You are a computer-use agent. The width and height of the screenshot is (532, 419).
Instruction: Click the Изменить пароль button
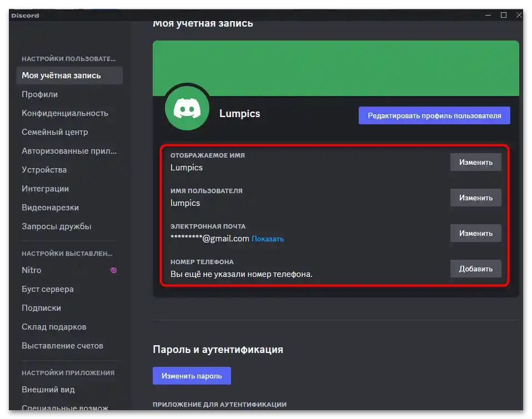coord(192,376)
